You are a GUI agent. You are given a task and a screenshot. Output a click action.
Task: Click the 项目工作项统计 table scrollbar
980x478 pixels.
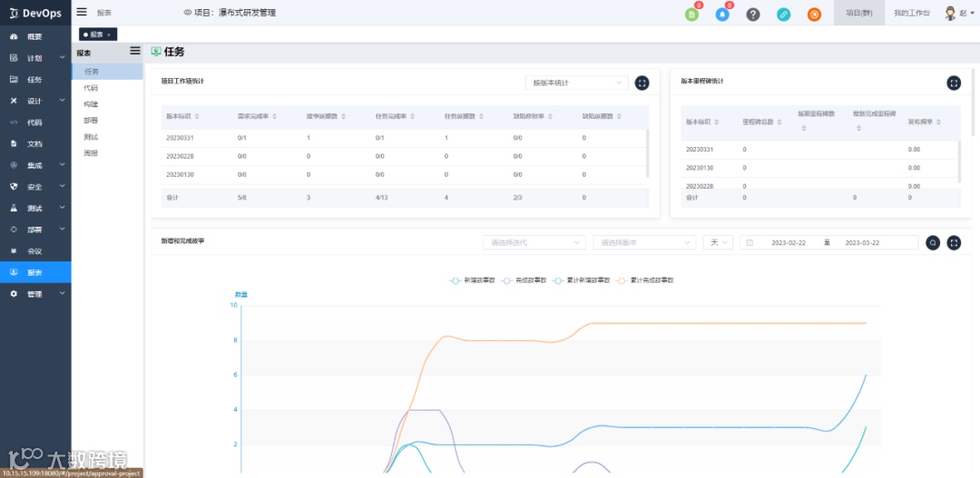tap(647, 153)
